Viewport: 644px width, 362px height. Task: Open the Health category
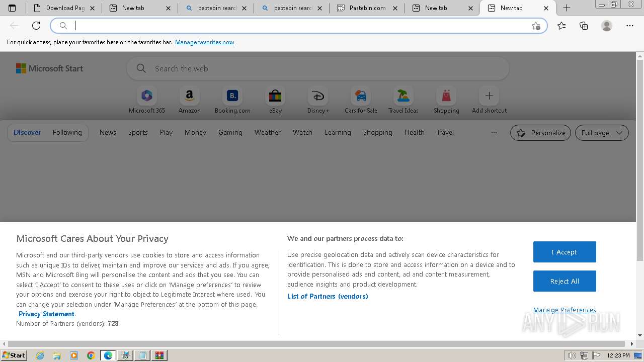[415, 133]
